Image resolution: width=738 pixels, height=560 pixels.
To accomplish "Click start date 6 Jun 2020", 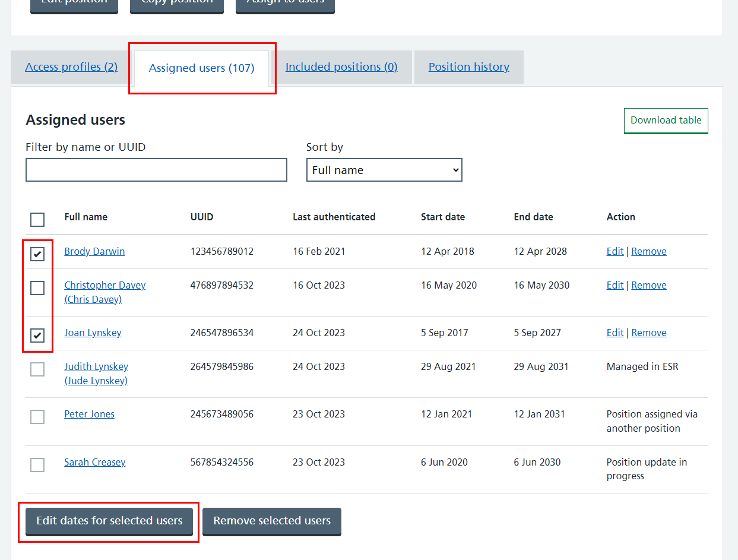I will (x=445, y=462).
